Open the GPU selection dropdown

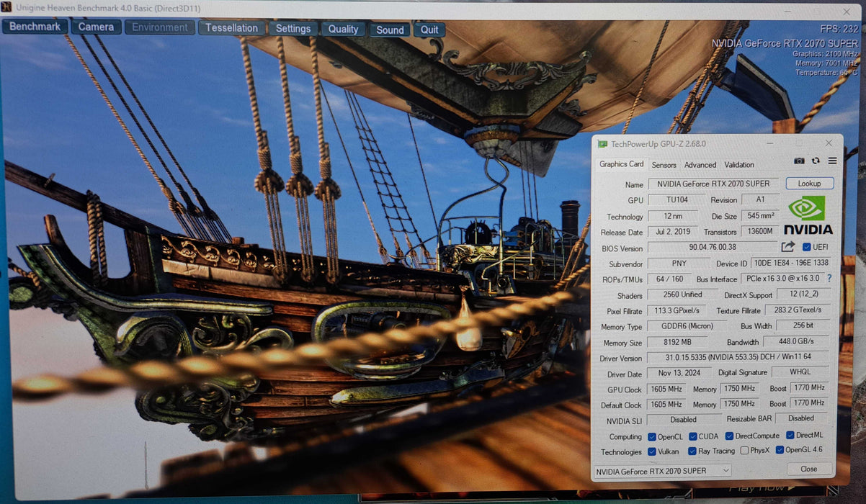[662, 470]
